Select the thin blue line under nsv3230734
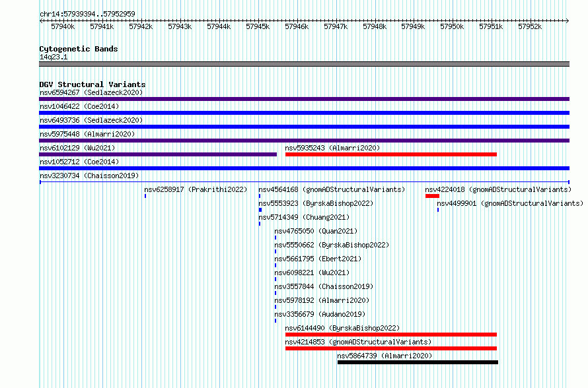The image size is (588, 388). 304,182
